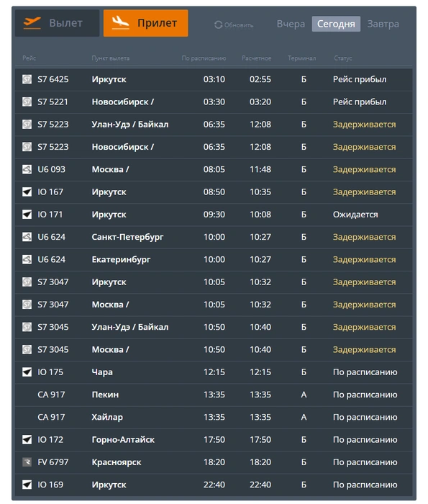Click the Rossiya logo for flight FV 6797
The height and width of the screenshot is (504, 428).
point(27,462)
